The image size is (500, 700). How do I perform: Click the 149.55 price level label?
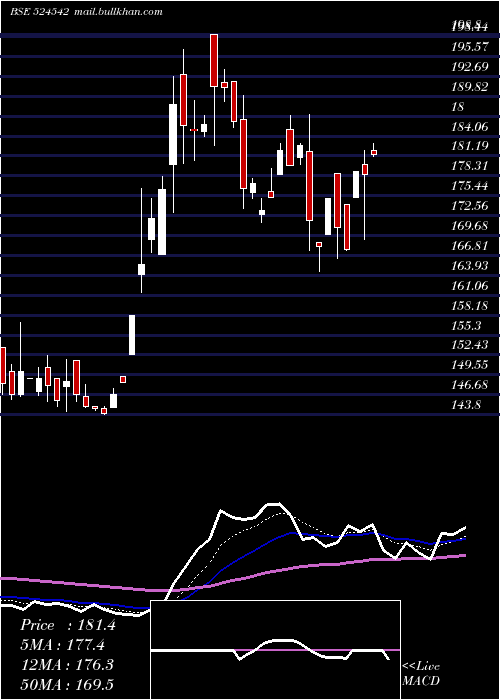(470, 365)
